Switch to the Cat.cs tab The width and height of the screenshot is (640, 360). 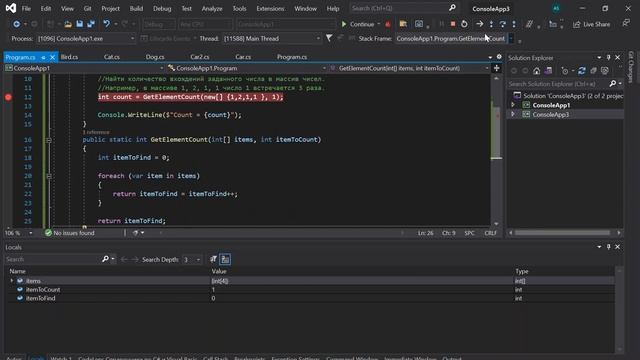[111, 57]
